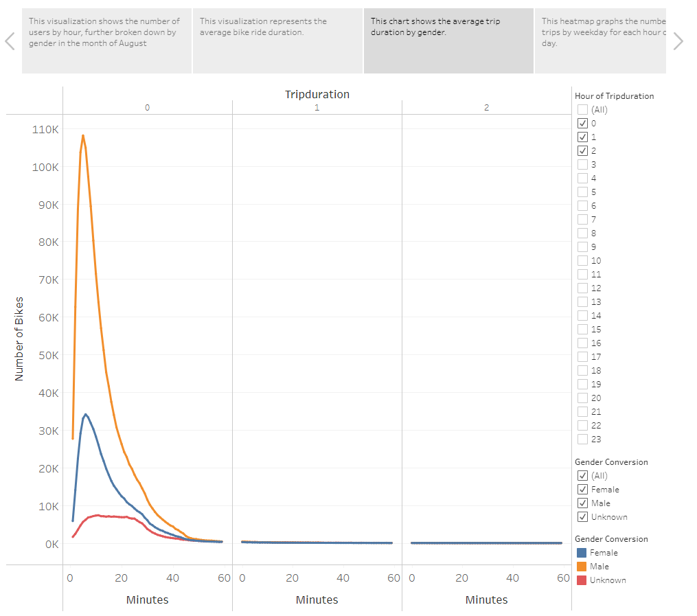697x616 pixels.
Task: Click the orange peak of the Male line
Action: [84, 136]
